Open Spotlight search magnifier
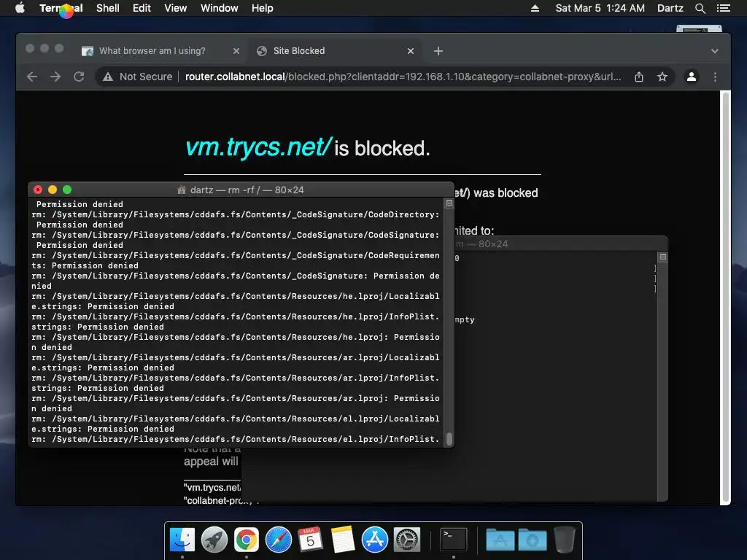Image resolution: width=747 pixels, height=560 pixels. pyautogui.click(x=700, y=8)
